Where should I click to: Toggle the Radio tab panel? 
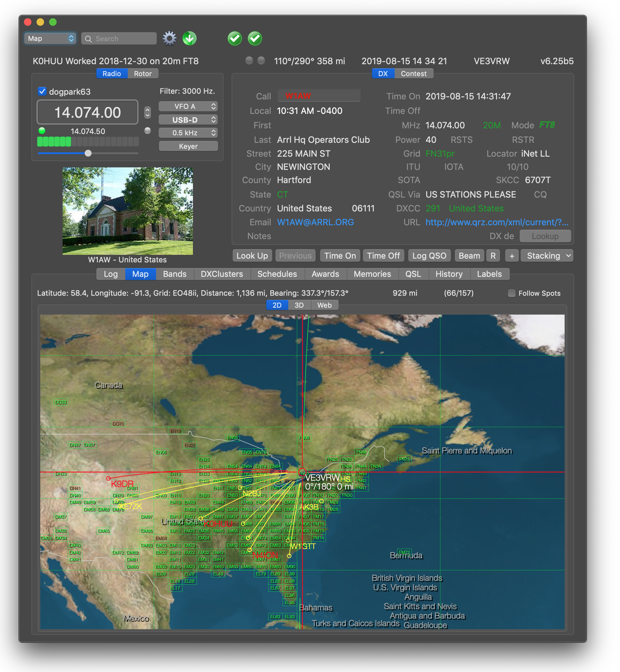click(x=112, y=74)
